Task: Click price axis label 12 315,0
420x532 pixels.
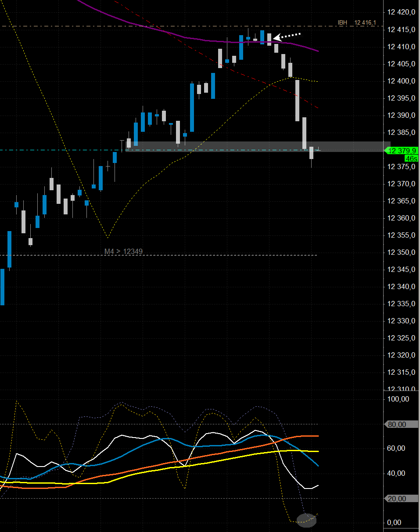Action: click(401, 373)
